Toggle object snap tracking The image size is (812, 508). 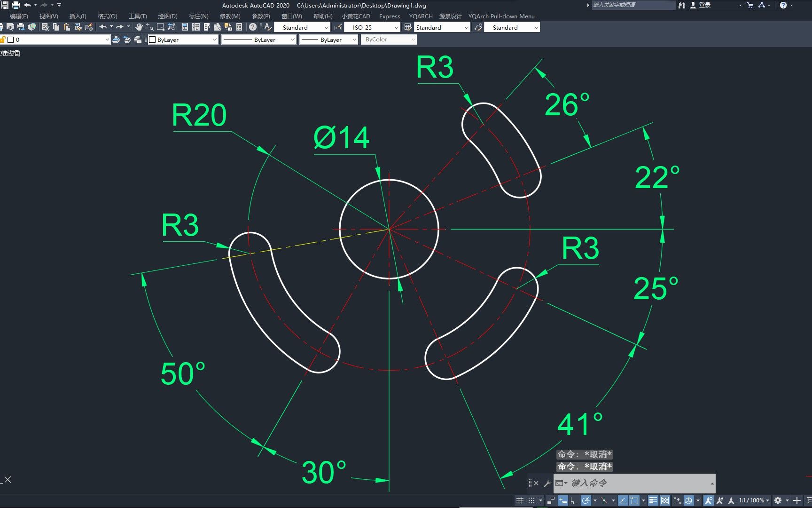tap(623, 500)
